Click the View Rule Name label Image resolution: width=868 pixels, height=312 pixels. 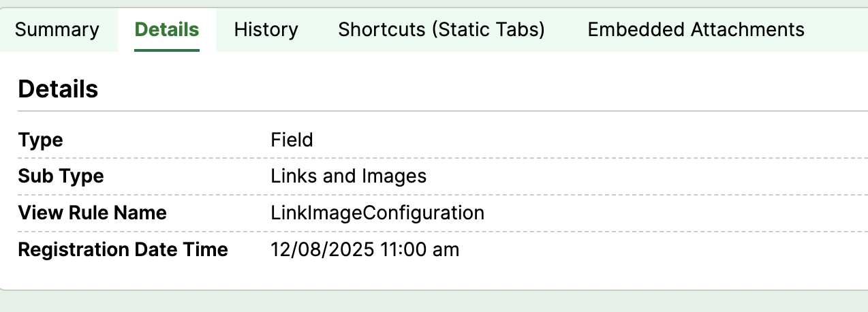click(x=92, y=213)
